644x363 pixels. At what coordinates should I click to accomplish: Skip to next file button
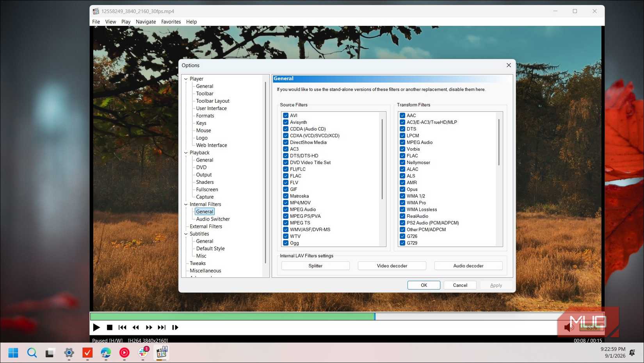click(x=162, y=327)
